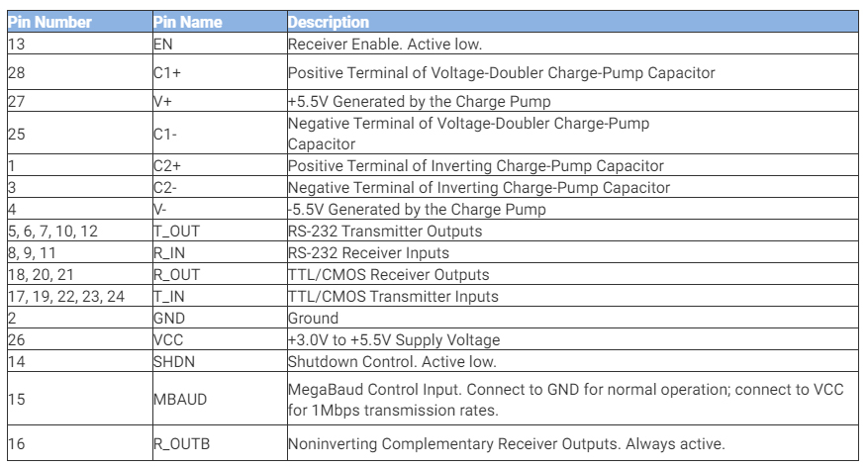Viewport: 868px width, 467px height.
Task: Click the VCC pin name cell
Action: 168,340
